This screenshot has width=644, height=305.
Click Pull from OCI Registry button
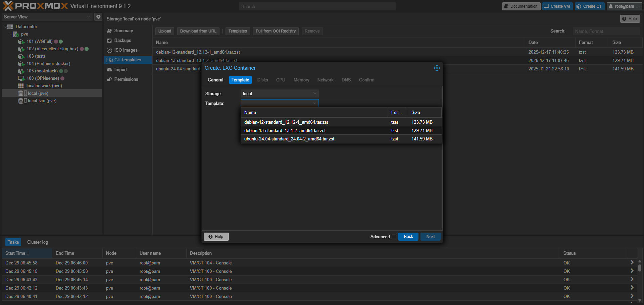(276, 31)
